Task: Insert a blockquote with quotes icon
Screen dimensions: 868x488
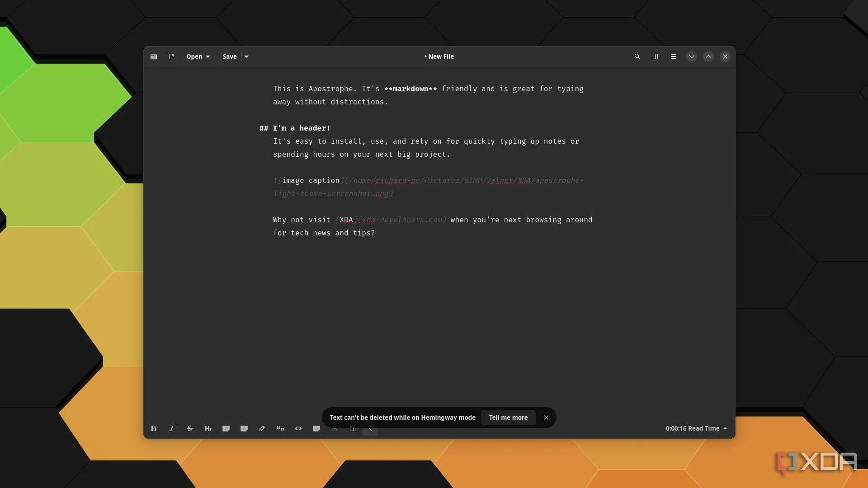Action: coord(280,428)
